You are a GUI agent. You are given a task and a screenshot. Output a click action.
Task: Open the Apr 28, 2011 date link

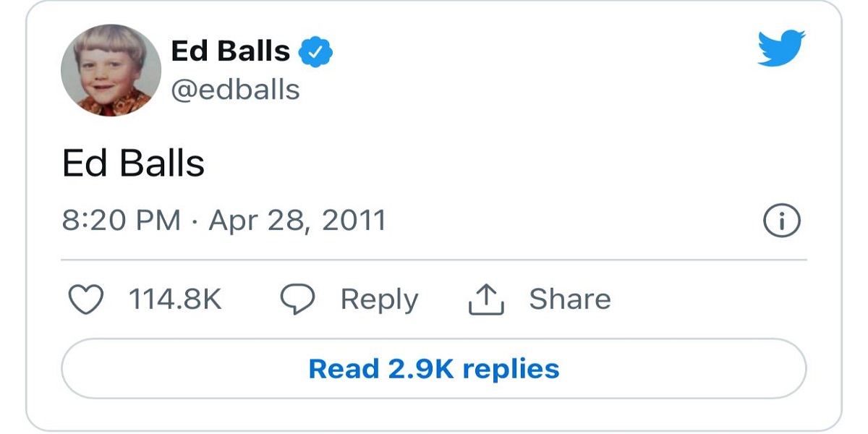click(297, 220)
